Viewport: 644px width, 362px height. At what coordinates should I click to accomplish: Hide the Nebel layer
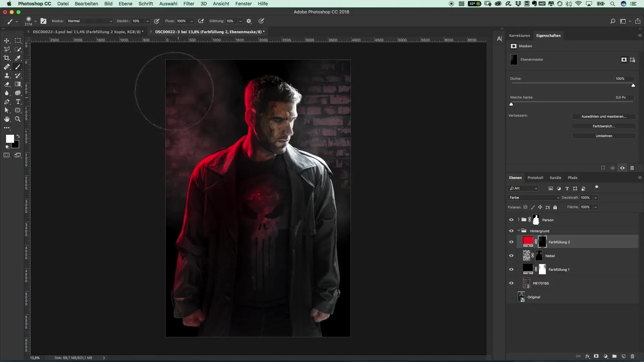point(511,256)
